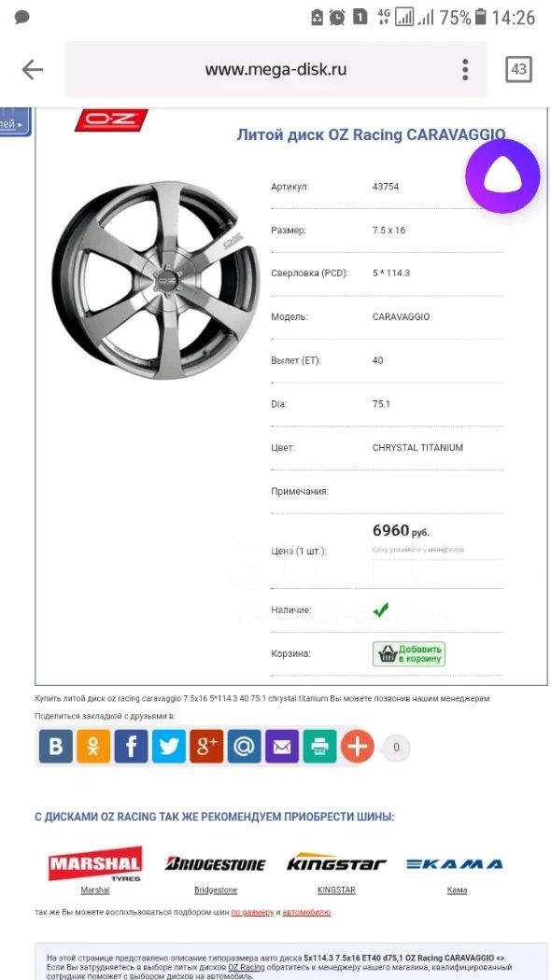The height and width of the screenshot is (980, 551).
Task: Expand more sharing options plus button
Action: pyautogui.click(x=357, y=747)
